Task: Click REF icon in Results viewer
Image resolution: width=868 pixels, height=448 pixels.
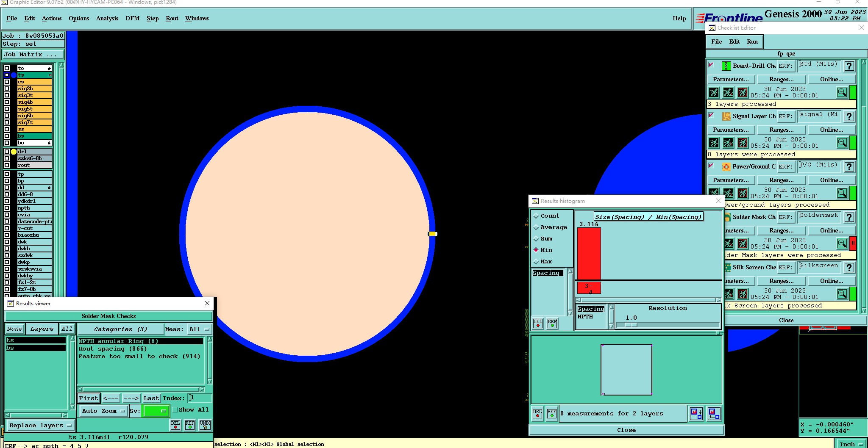Action: pos(190,425)
